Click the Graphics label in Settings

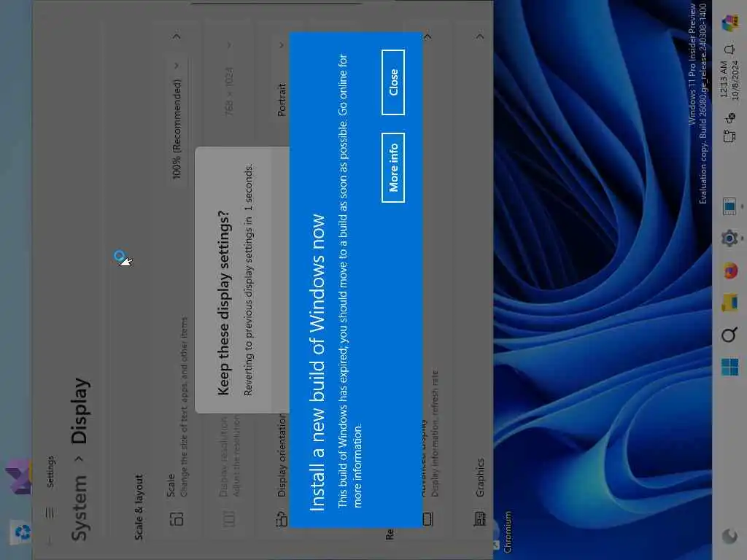(x=480, y=477)
